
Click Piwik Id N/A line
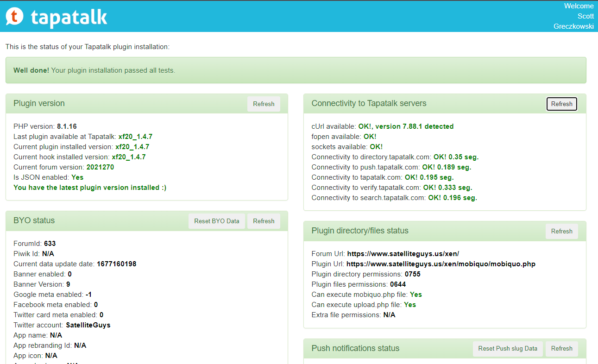click(34, 254)
